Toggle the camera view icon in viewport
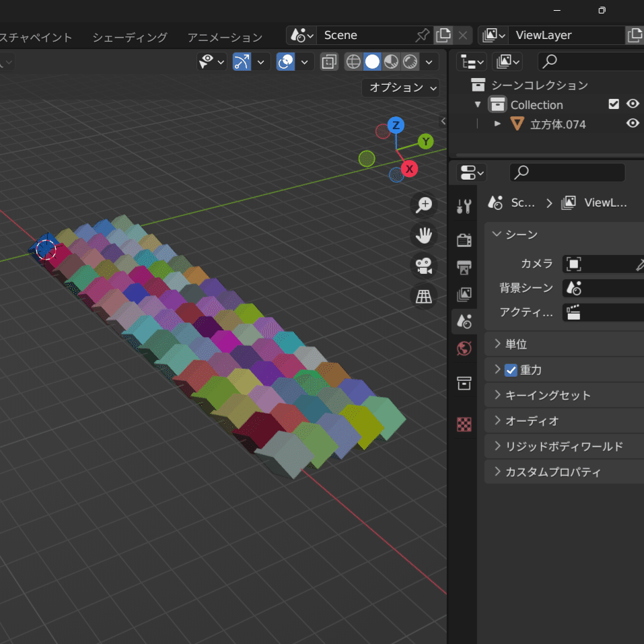 (423, 265)
